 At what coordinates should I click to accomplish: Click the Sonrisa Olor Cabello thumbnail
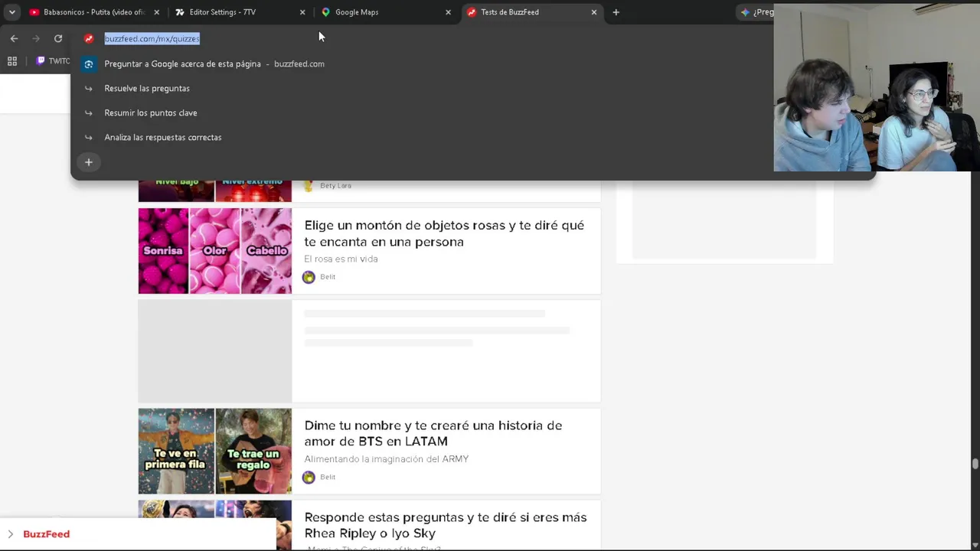(x=215, y=251)
